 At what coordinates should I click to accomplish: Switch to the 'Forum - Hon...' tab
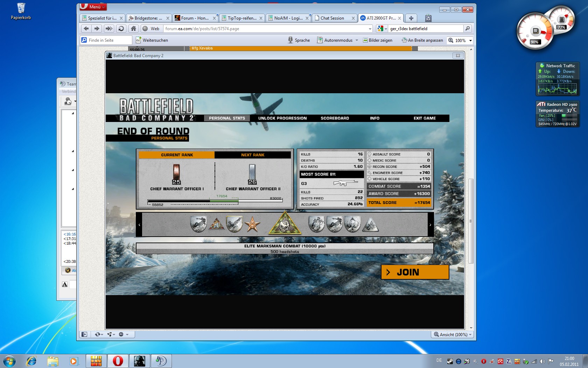click(195, 18)
